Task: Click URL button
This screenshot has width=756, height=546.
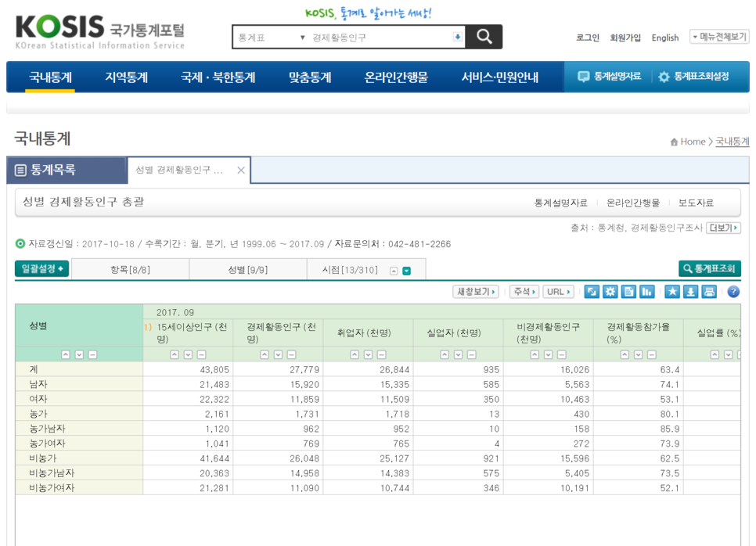Action: coord(558,292)
